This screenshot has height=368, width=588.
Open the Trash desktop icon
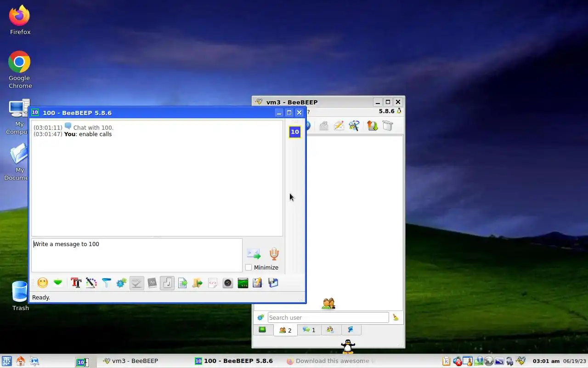pos(20,296)
